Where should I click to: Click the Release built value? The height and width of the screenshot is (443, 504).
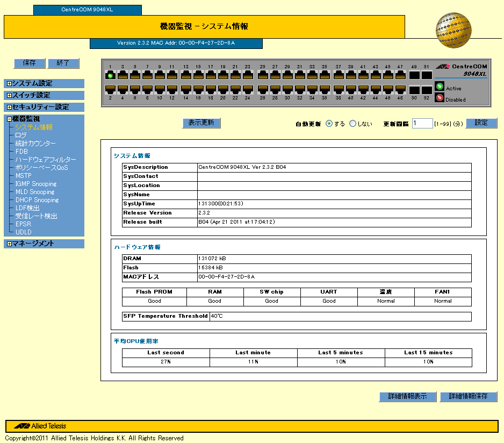click(x=236, y=222)
